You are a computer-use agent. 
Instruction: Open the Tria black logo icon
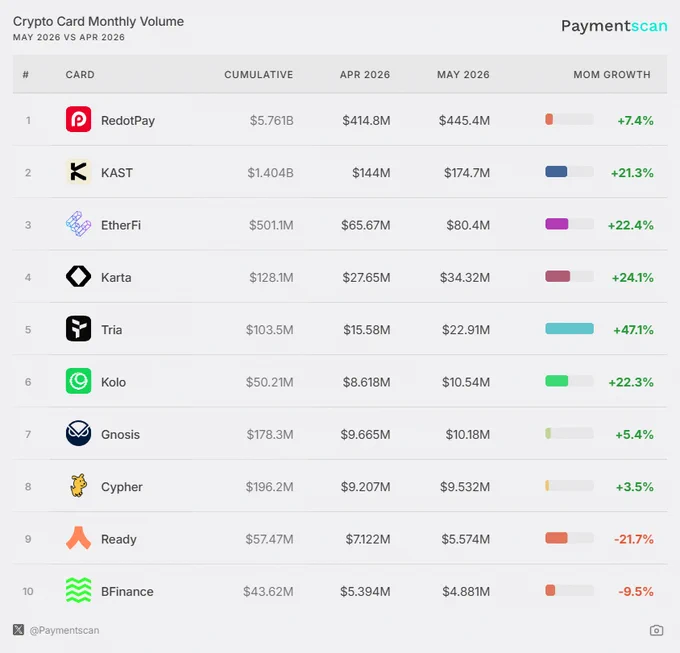(78, 329)
